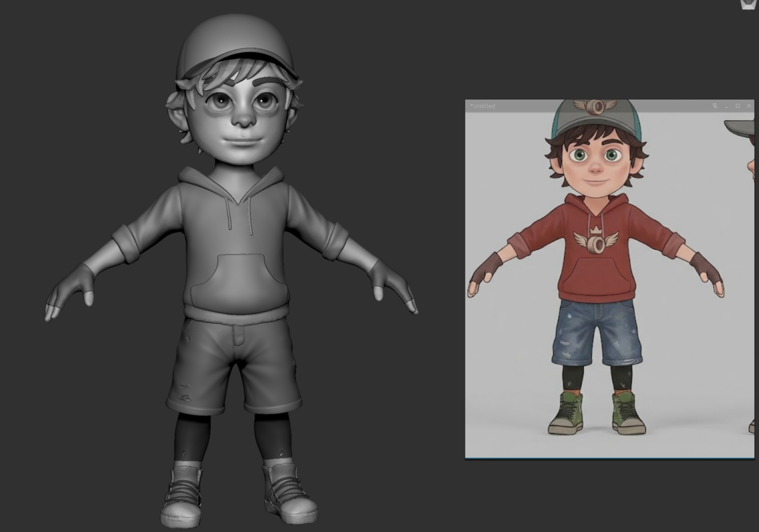Click the grey model's hand at the screen's left
The width and height of the screenshot is (759, 532).
click(x=70, y=293)
